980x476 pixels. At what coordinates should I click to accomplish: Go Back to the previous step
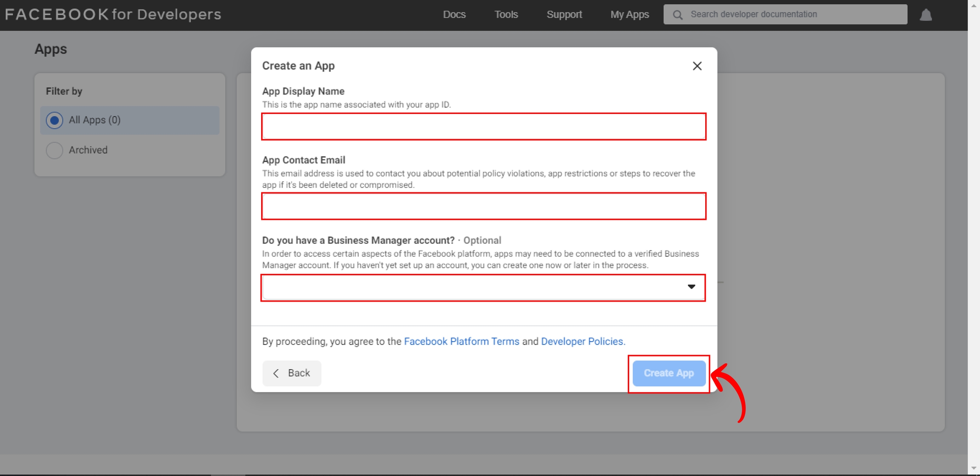[292, 373]
